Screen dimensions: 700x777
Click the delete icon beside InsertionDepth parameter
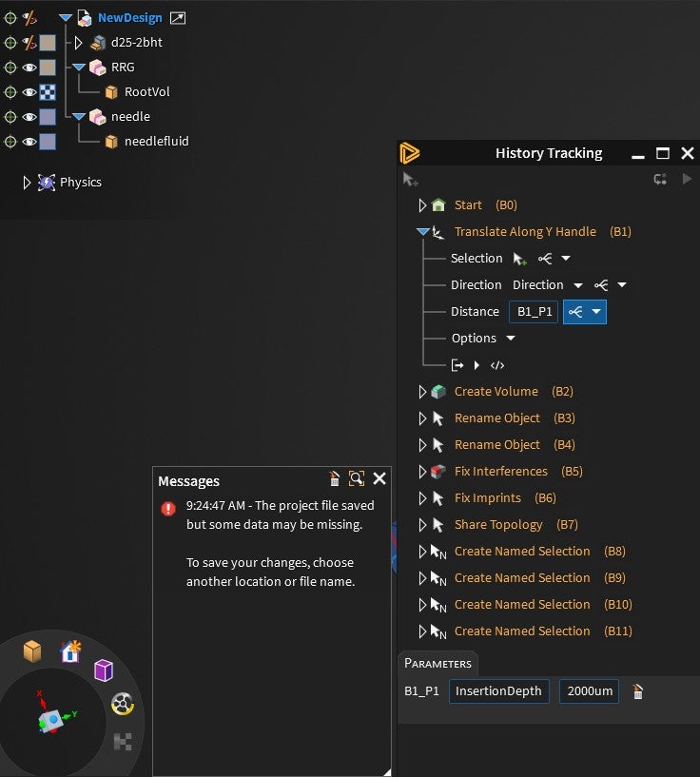[x=638, y=691]
